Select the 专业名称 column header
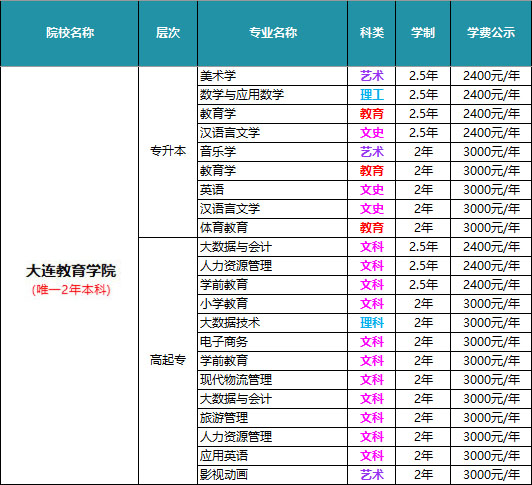Viewport: 532px width, 485px height. [x=273, y=33]
